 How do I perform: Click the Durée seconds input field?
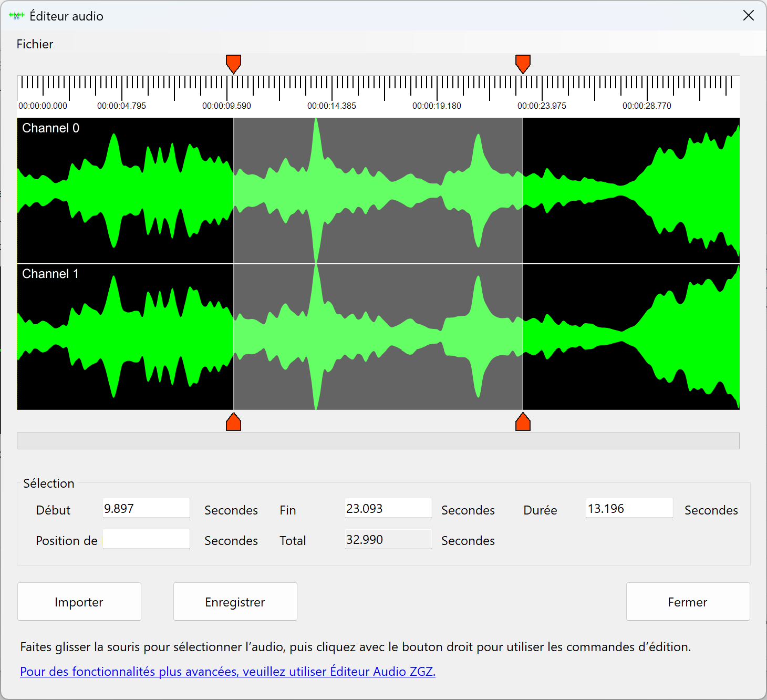click(x=629, y=508)
